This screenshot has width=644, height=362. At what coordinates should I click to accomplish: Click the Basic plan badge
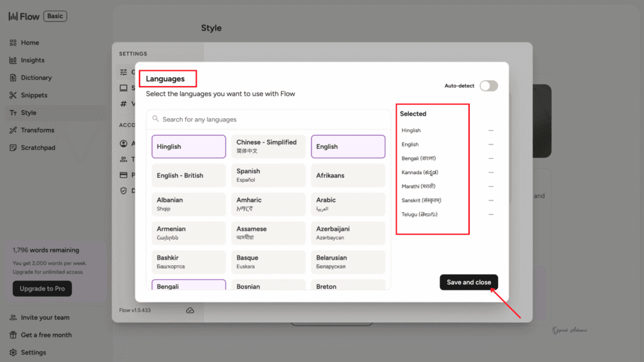[x=55, y=16]
